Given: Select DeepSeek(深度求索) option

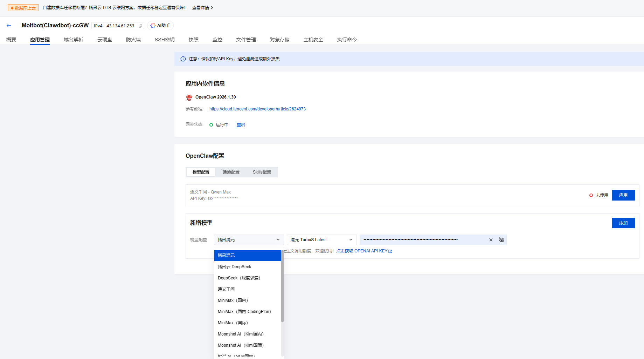Looking at the screenshot, I should click(x=248, y=278).
